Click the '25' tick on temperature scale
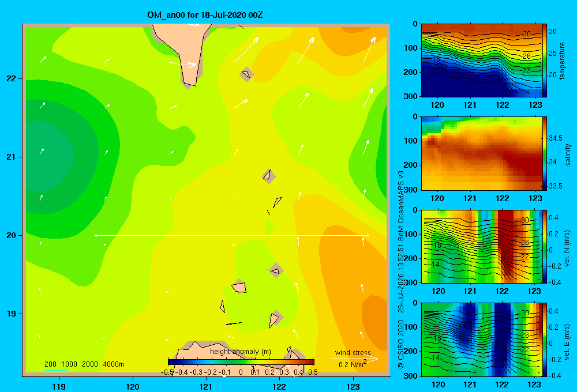Screen dimensions: 577x392 tap(553, 54)
